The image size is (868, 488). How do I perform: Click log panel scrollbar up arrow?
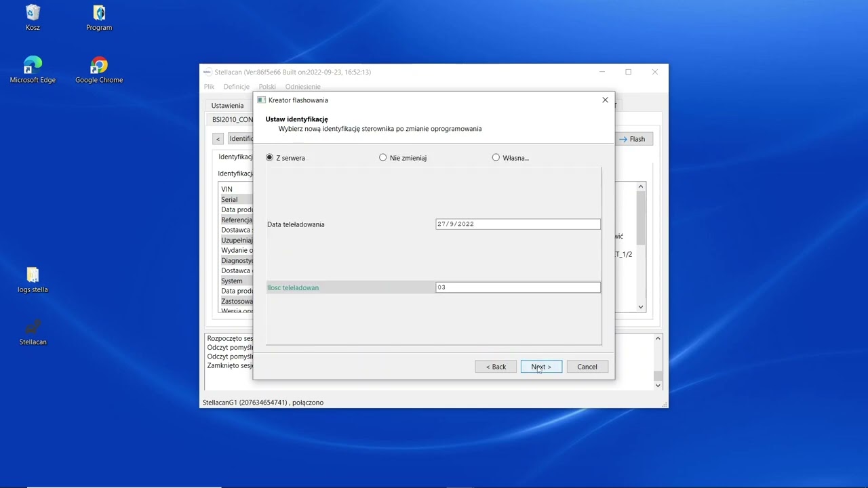pos(658,338)
